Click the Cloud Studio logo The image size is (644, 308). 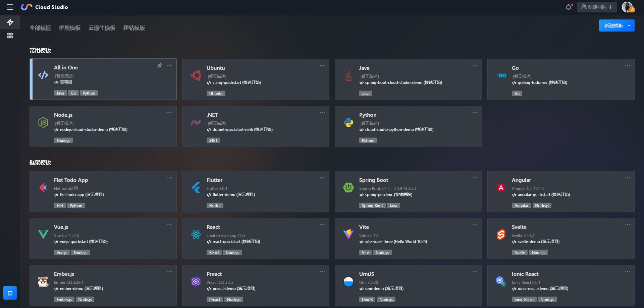[x=44, y=7]
